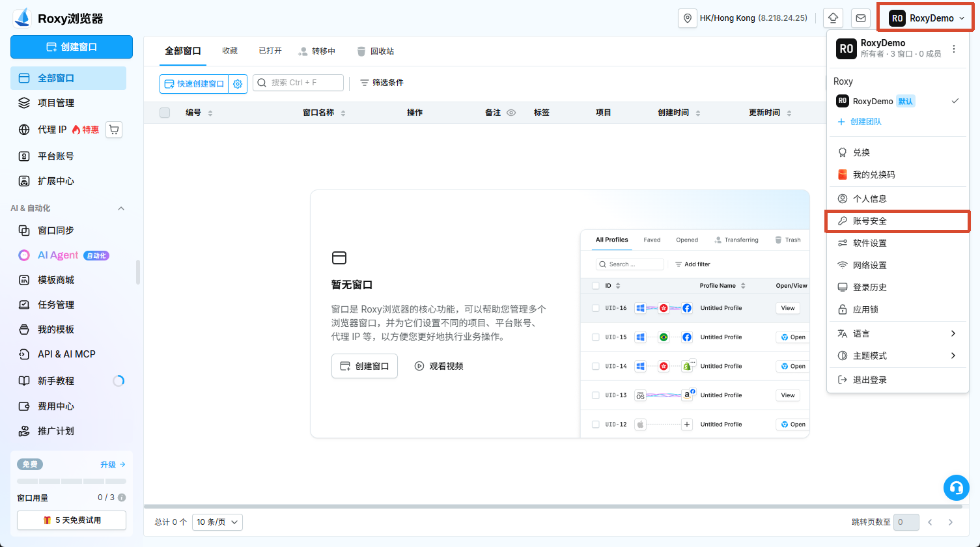The image size is (980, 547).
Task: Click the 搜索 Ctrl + F search field
Action: coord(298,83)
